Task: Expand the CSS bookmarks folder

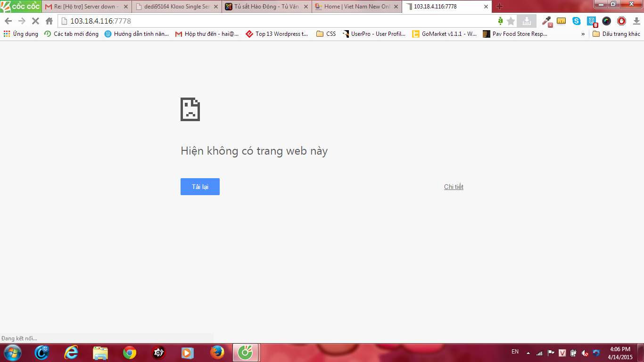Action: [326, 34]
